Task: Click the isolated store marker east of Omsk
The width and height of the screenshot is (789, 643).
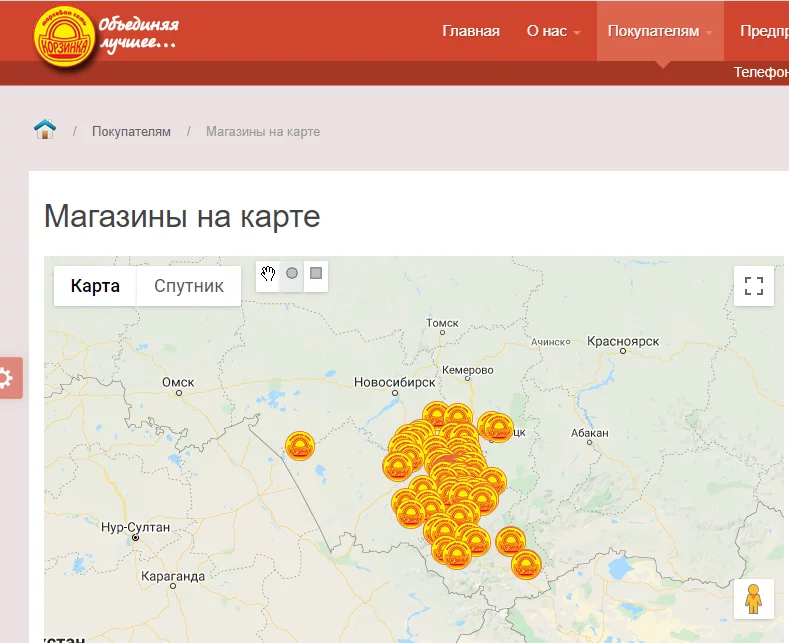Action: 300,446
